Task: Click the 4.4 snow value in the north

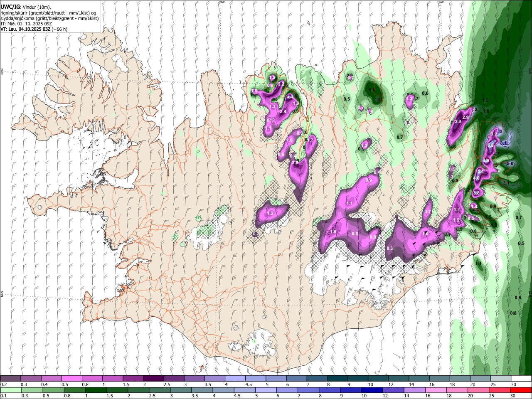Action: point(290,97)
